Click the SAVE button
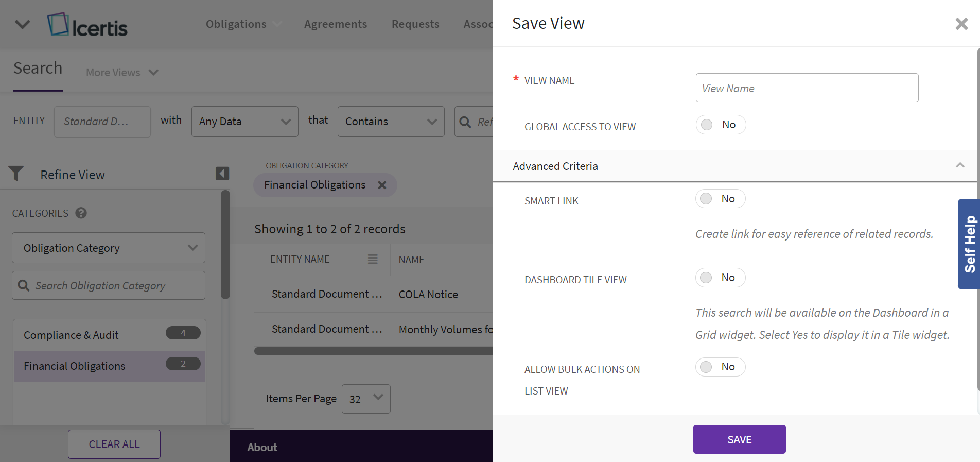 (739, 439)
